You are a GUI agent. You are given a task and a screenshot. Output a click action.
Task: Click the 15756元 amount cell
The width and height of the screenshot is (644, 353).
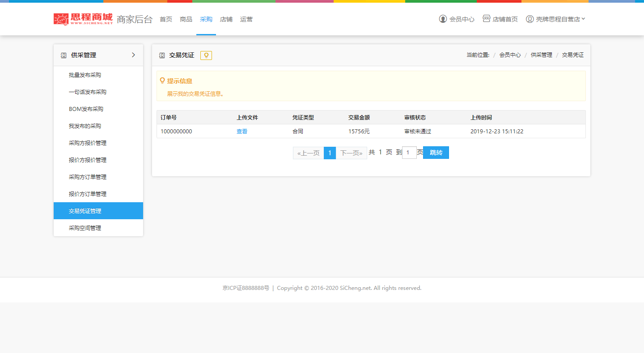[359, 132]
